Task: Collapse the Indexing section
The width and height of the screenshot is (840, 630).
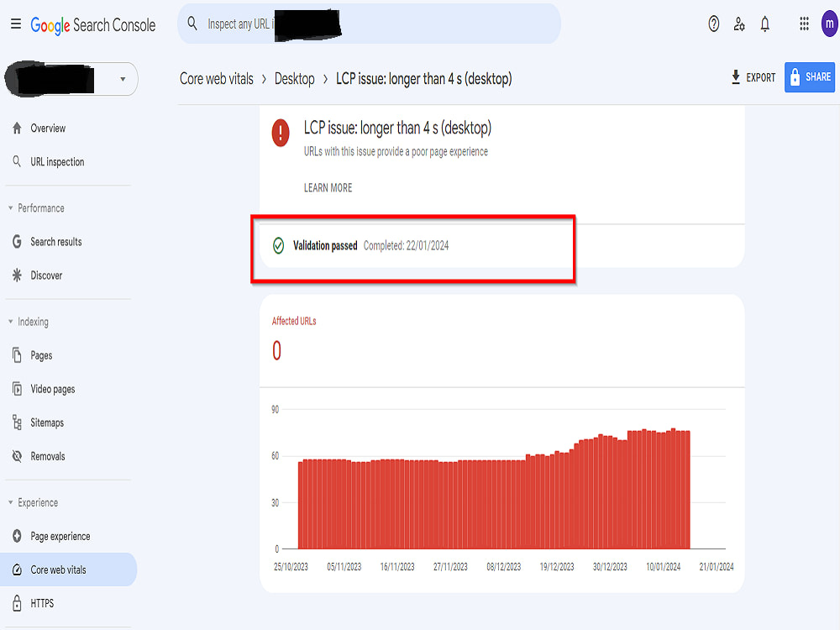Action: 29,322
